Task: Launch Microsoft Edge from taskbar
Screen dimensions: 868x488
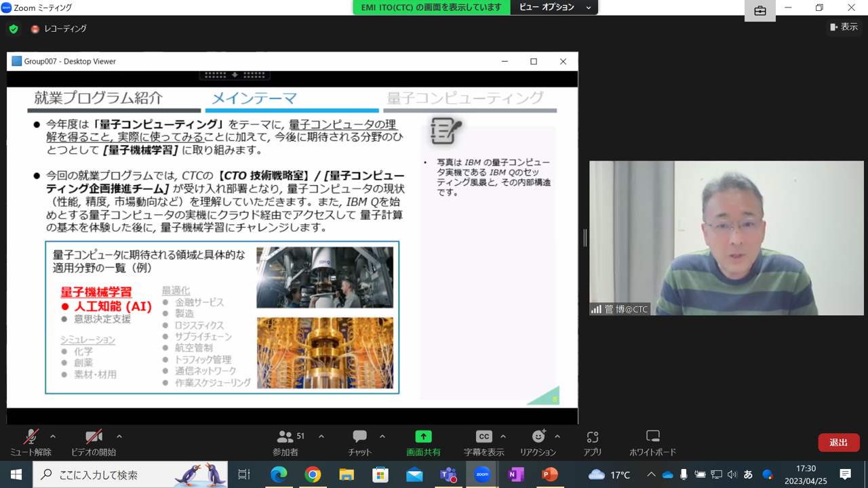Action: click(x=279, y=474)
